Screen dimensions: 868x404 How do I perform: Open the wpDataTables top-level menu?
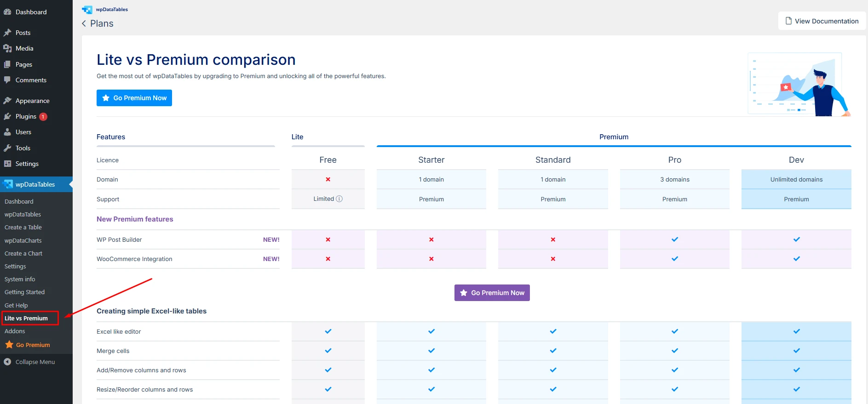pyautogui.click(x=36, y=184)
